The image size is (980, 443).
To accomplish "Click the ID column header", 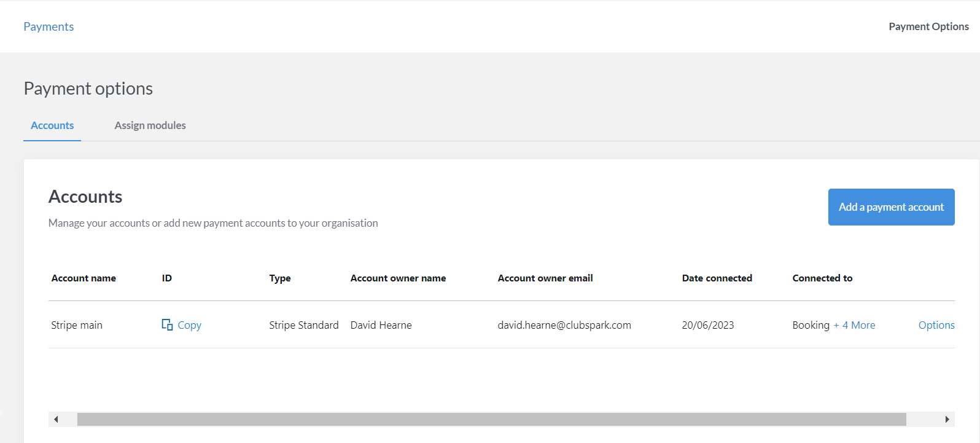I will pos(167,278).
